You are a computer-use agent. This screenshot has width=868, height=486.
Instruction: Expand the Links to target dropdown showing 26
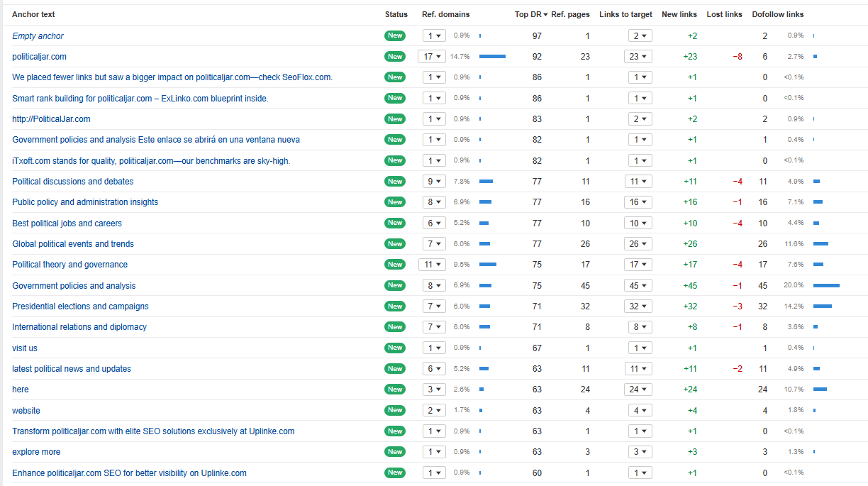(638, 244)
